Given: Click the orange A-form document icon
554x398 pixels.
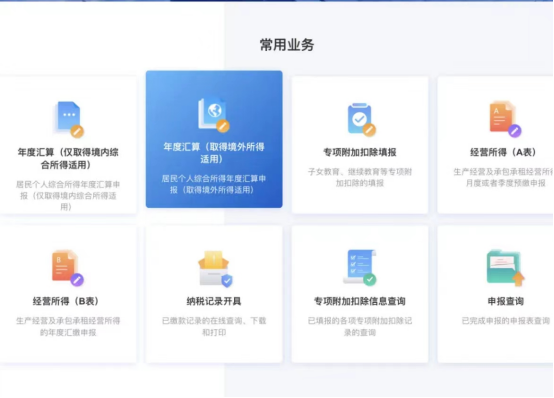Looking at the screenshot, I should pyautogui.click(x=505, y=118).
